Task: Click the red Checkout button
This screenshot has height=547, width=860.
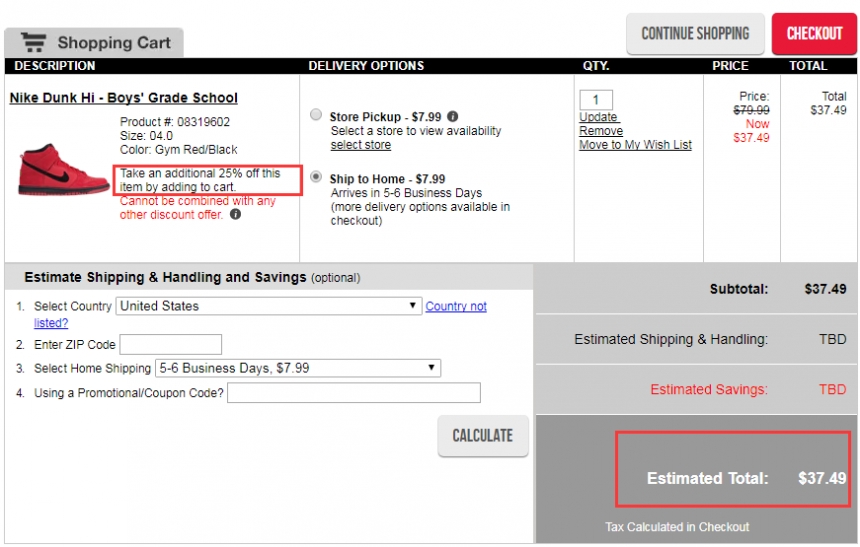Action: [814, 33]
